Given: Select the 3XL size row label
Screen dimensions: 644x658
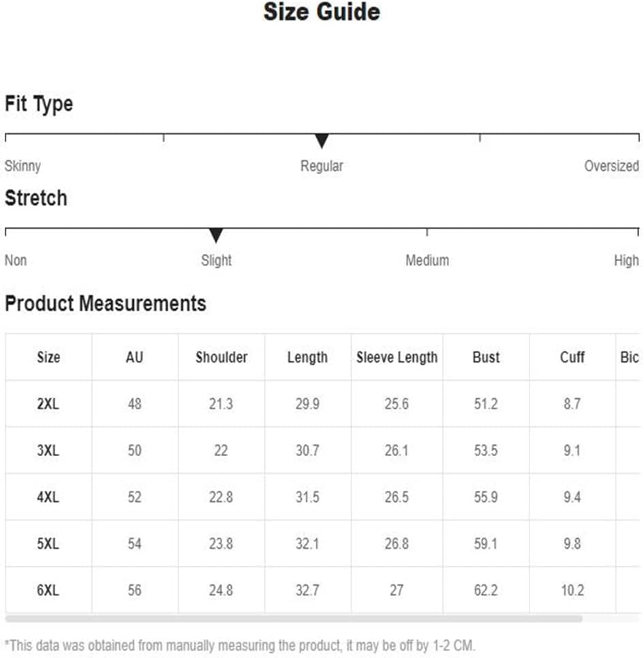Looking at the screenshot, I should click(48, 450).
